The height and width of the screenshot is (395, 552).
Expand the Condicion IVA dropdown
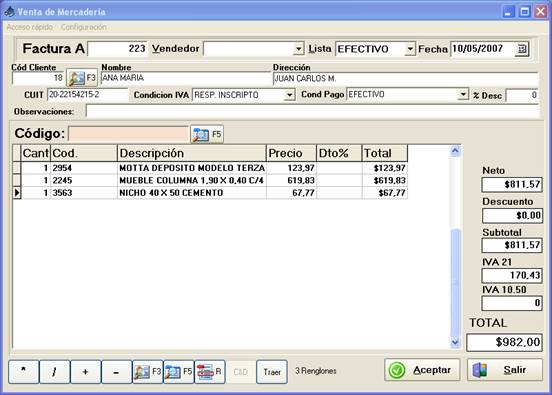pyautogui.click(x=289, y=95)
